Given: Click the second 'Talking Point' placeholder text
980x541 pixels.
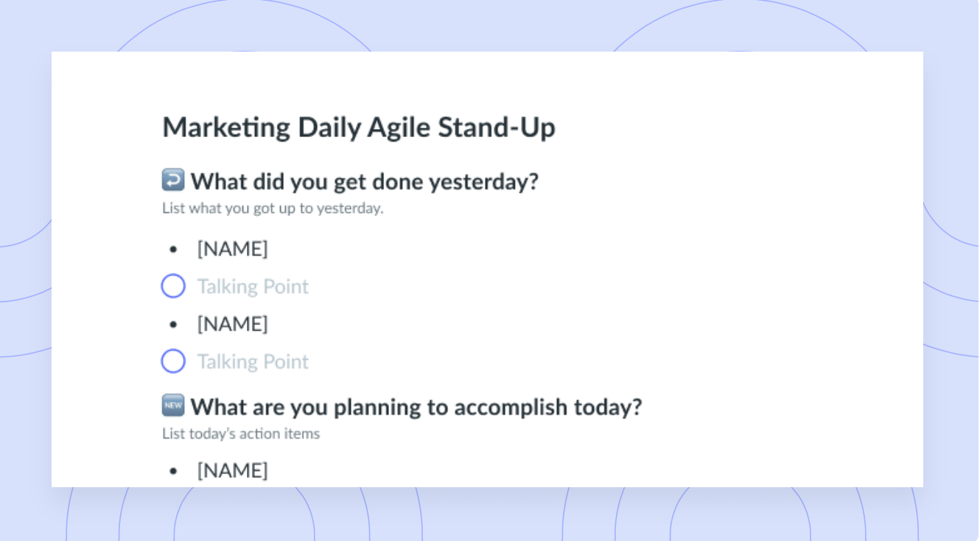Looking at the screenshot, I should [253, 362].
